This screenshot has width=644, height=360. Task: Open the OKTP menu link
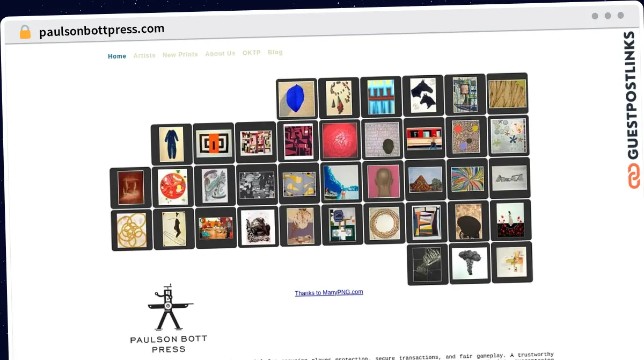pyautogui.click(x=251, y=53)
